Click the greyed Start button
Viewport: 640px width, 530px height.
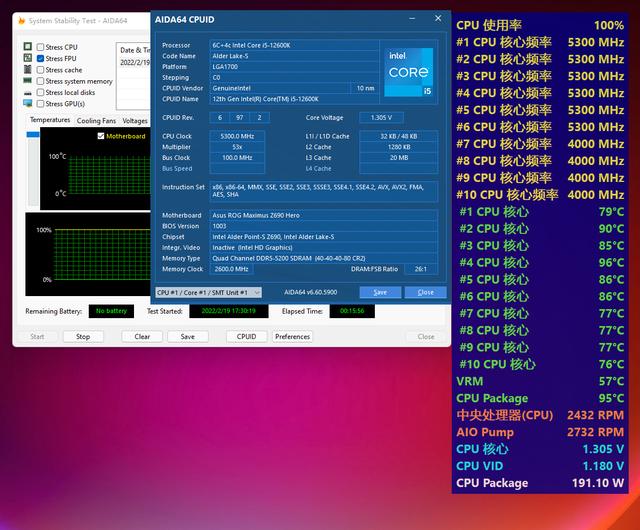point(37,336)
